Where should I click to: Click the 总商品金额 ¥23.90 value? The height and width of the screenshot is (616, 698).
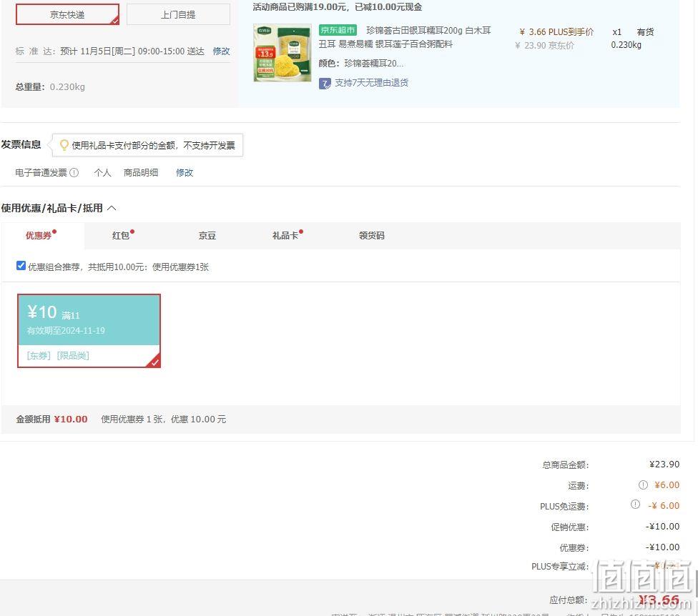click(664, 465)
